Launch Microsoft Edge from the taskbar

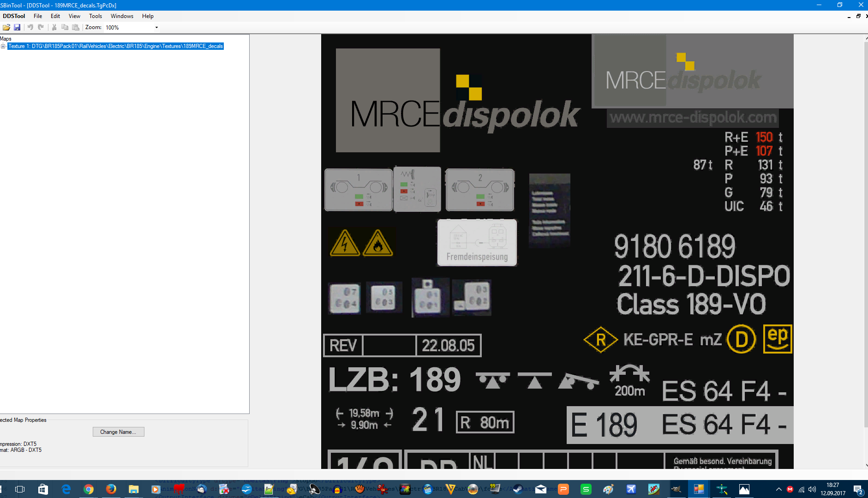tap(66, 489)
